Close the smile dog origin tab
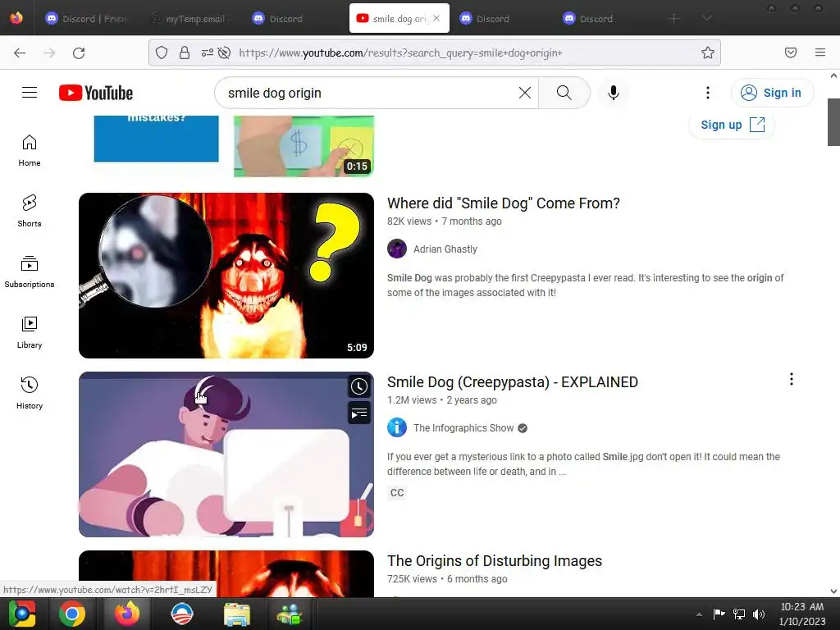840x630 pixels. coord(436,18)
